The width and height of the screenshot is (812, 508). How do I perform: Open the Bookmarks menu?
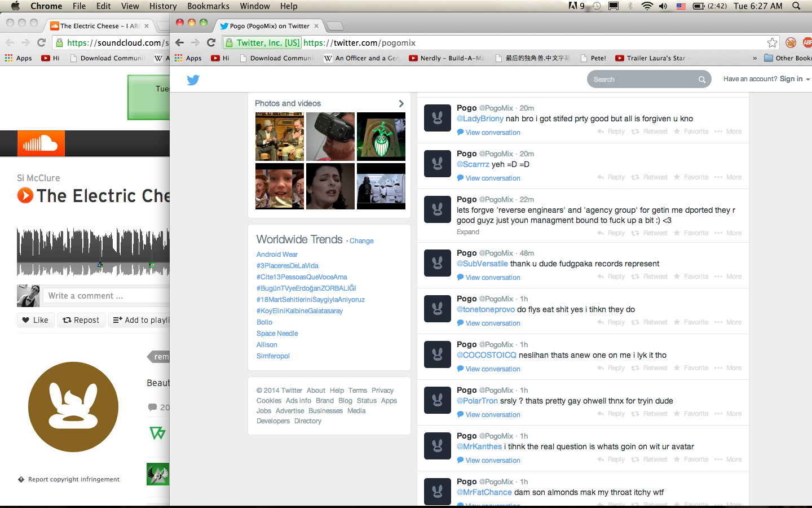click(x=208, y=6)
